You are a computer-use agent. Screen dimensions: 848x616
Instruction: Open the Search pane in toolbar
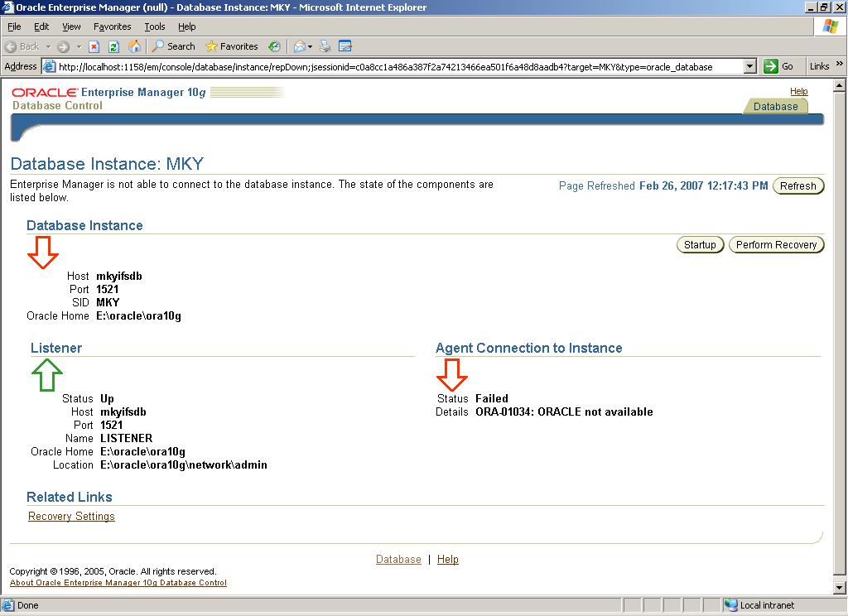tap(173, 46)
